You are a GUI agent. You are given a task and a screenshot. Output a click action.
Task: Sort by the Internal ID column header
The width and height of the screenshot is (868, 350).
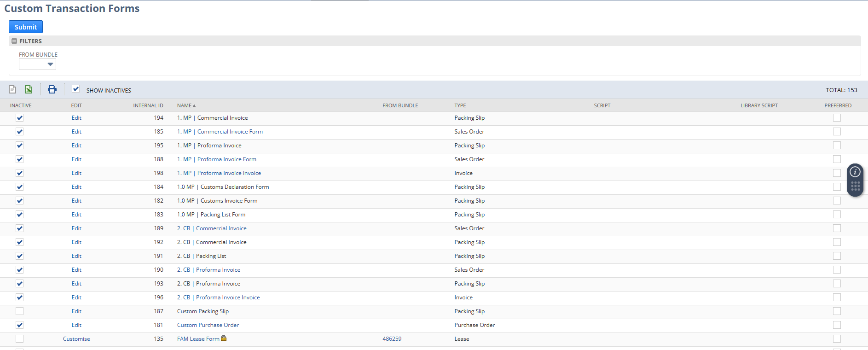click(148, 106)
